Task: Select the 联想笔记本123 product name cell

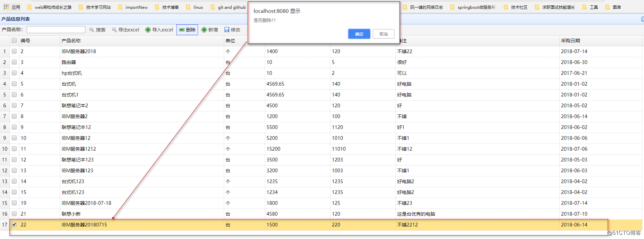Action: click(142, 160)
